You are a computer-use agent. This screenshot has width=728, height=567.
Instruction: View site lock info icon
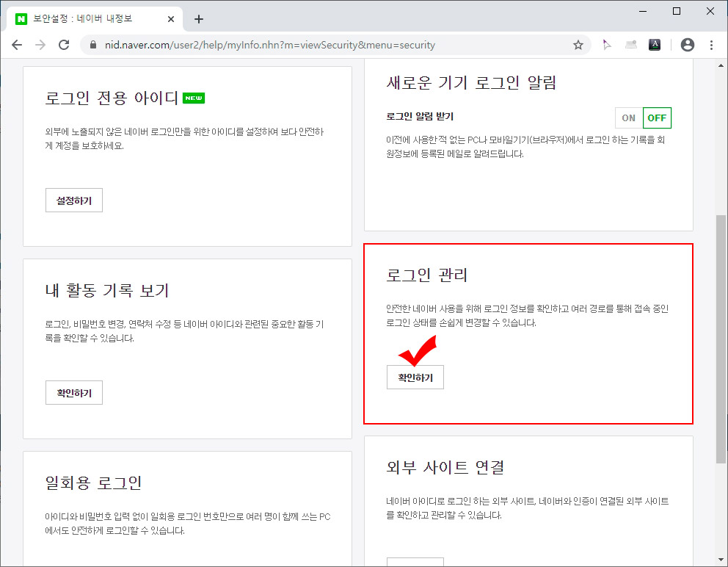(x=93, y=45)
